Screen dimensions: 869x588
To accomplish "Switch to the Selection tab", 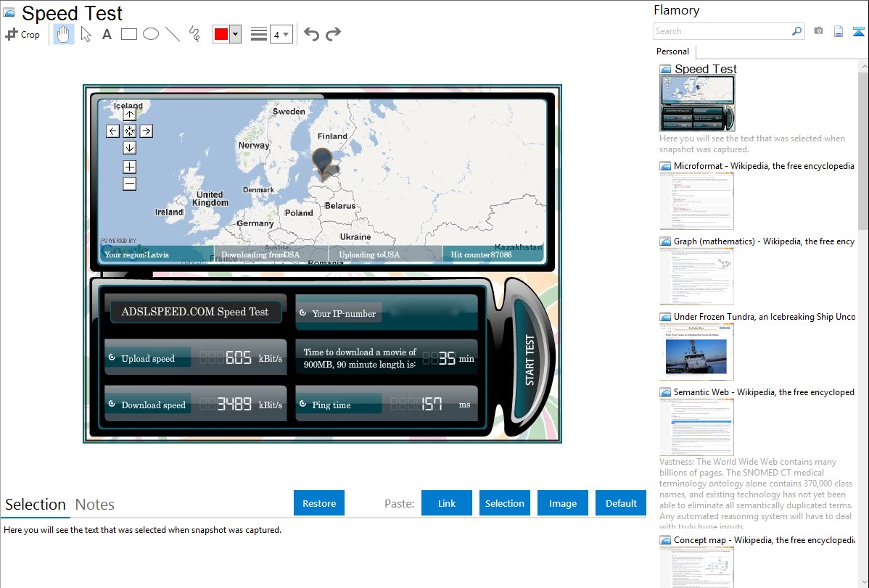I will tap(36, 505).
